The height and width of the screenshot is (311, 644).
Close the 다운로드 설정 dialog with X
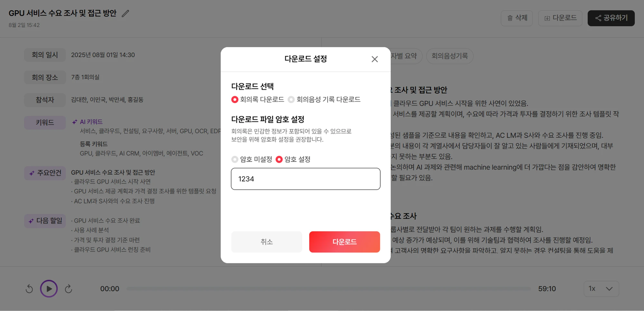click(x=374, y=59)
